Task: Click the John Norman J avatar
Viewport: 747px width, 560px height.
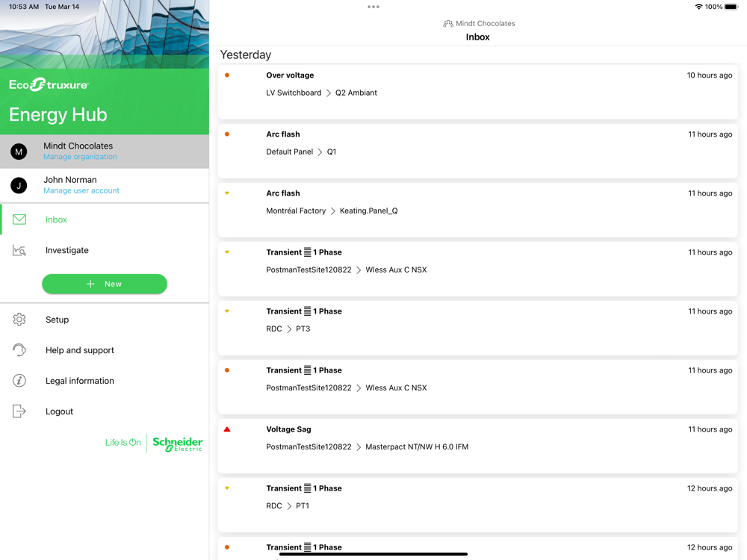Action: coord(19,185)
